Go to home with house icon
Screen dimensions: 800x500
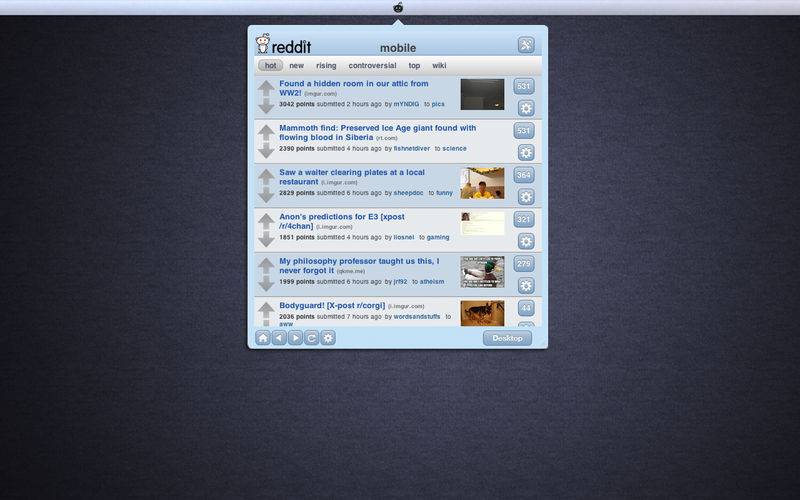click(263, 338)
